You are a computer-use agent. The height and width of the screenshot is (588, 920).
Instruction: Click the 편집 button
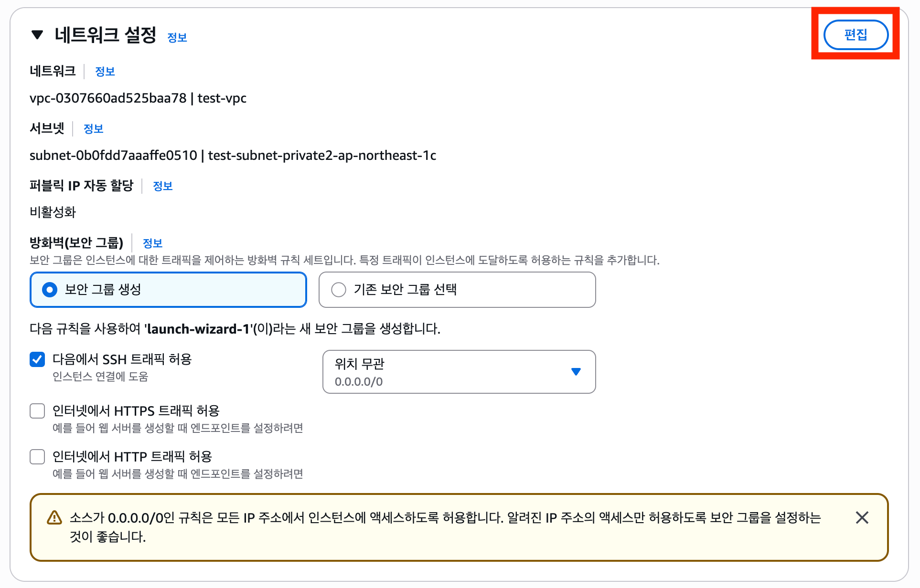click(x=856, y=34)
